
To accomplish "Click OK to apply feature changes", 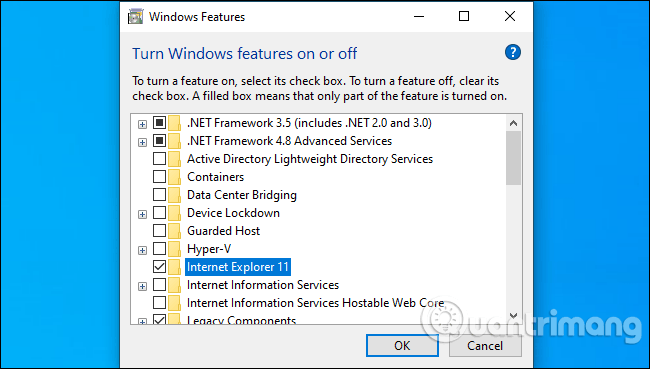I will pos(402,345).
